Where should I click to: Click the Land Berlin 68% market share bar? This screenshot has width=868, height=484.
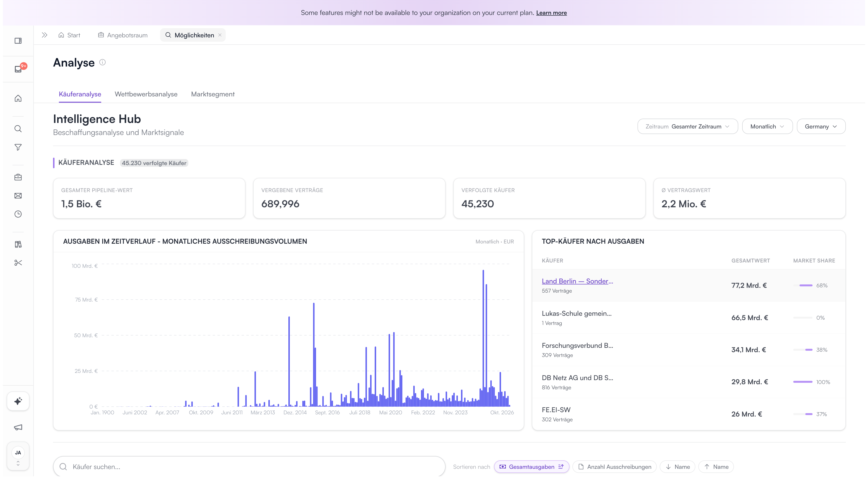[x=803, y=285]
